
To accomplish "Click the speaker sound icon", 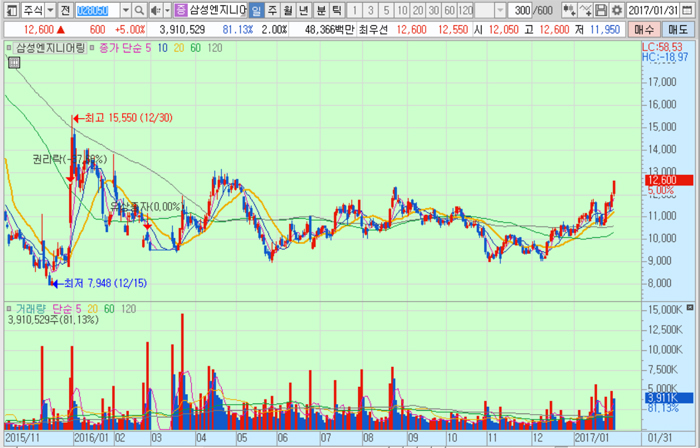I will (154, 10).
